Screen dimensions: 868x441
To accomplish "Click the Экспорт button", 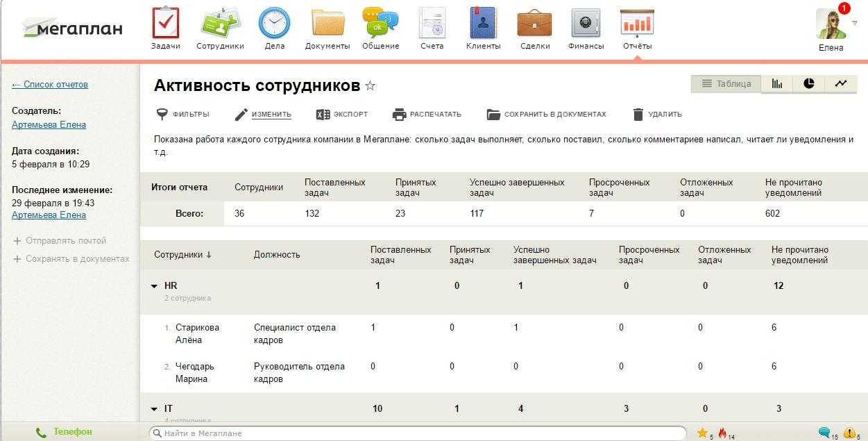I will click(x=342, y=115).
